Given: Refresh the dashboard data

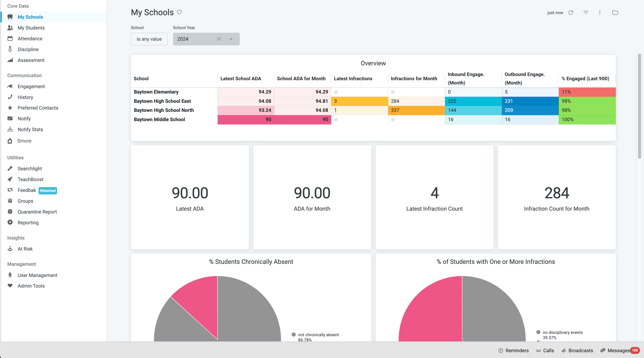Looking at the screenshot, I should tap(571, 13).
